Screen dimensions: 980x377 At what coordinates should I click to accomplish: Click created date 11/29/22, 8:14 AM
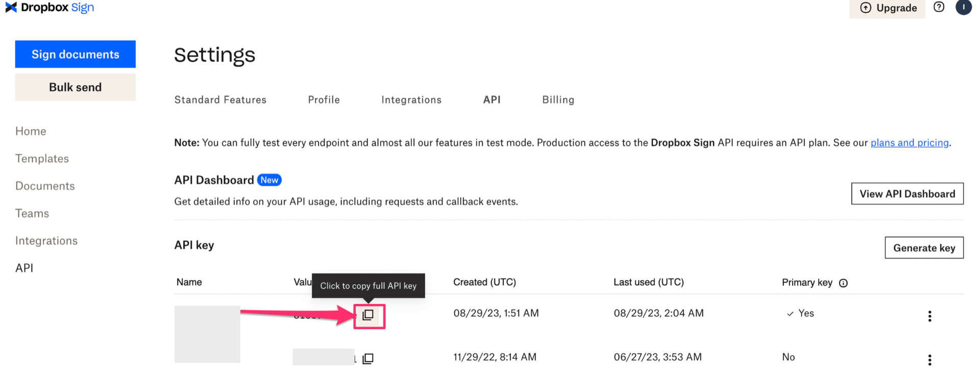(495, 357)
